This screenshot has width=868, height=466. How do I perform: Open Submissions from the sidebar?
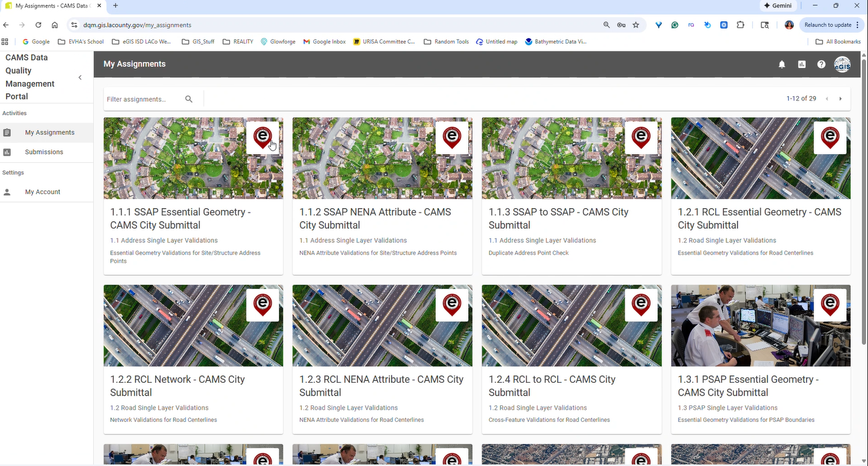coord(44,152)
